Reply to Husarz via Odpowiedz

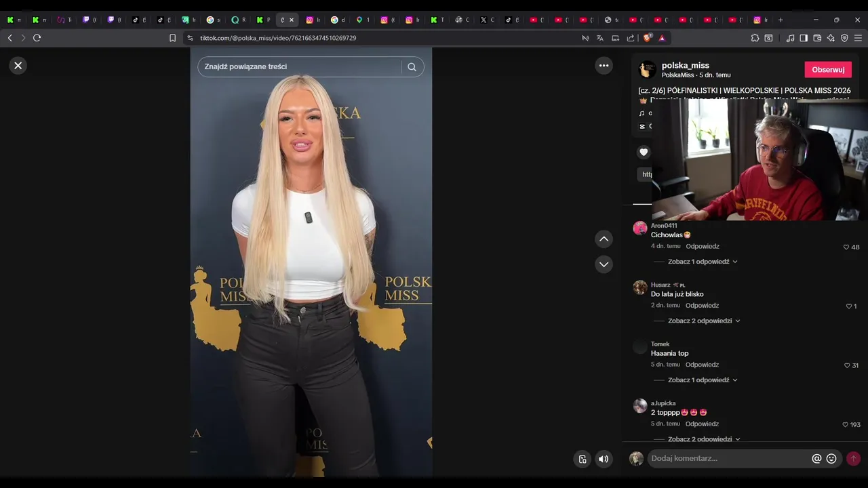pos(703,306)
